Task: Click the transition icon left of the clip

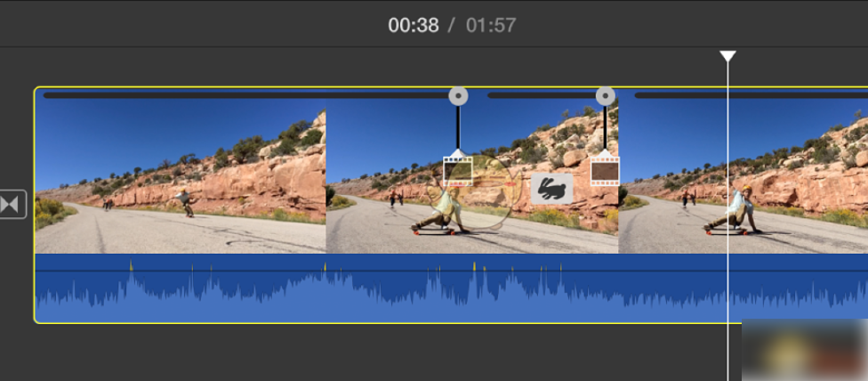Action: (12, 205)
